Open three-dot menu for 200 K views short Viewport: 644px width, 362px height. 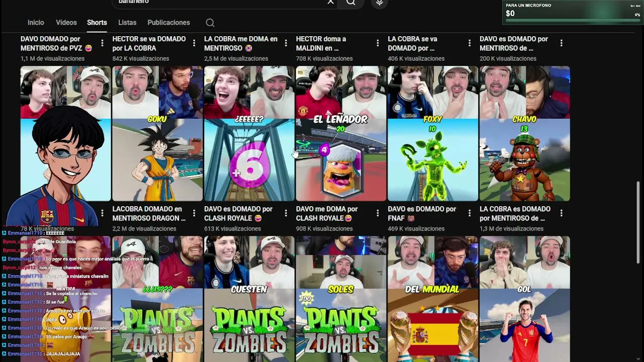561,44
